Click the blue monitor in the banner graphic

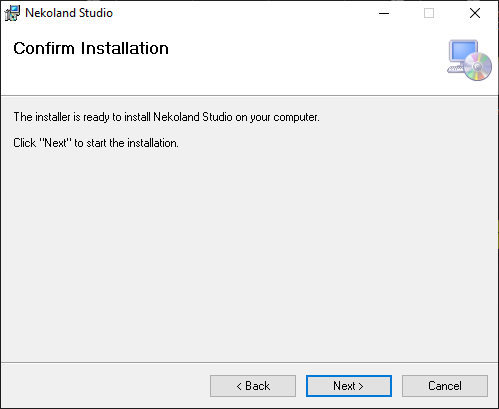pos(463,51)
